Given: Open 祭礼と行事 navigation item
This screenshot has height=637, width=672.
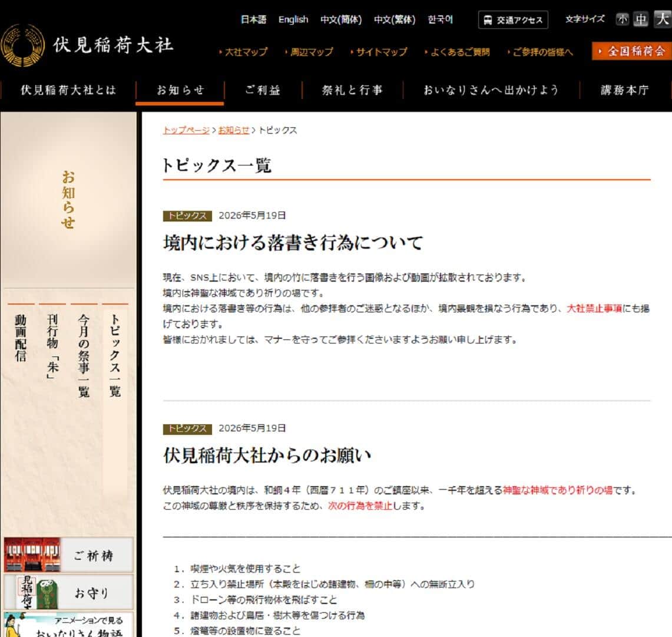Looking at the screenshot, I should (x=352, y=90).
